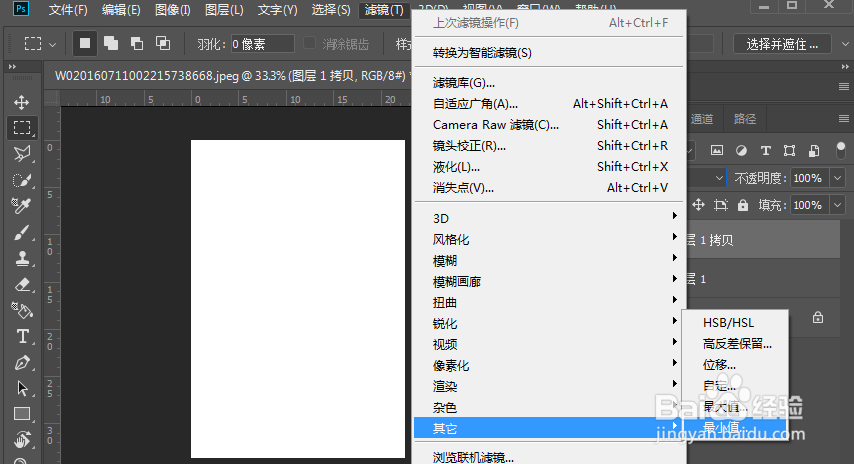Click the lock icon on background layer
854x464 pixels.
tap(818, 317)
